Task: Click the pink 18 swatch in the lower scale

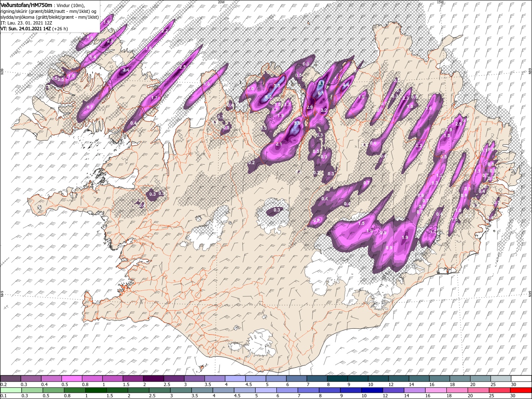Action: click(x=456, y=390)
